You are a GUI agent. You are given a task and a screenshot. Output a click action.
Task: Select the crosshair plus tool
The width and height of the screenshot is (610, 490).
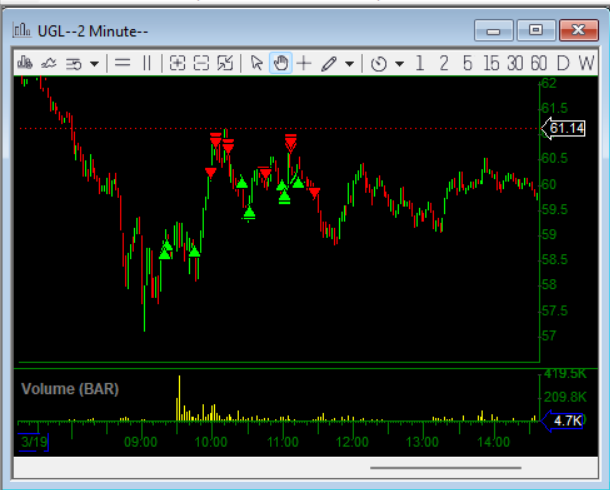(304, 63)
